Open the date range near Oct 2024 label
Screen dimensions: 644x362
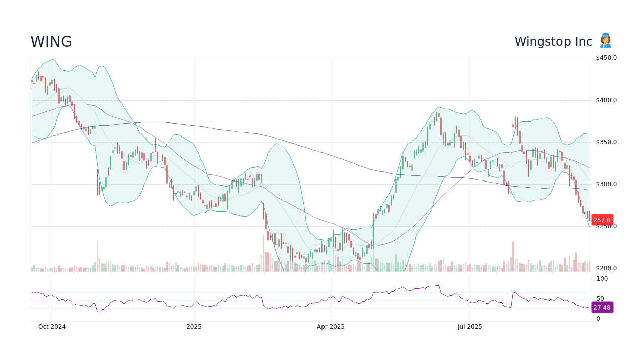point(52,326)
